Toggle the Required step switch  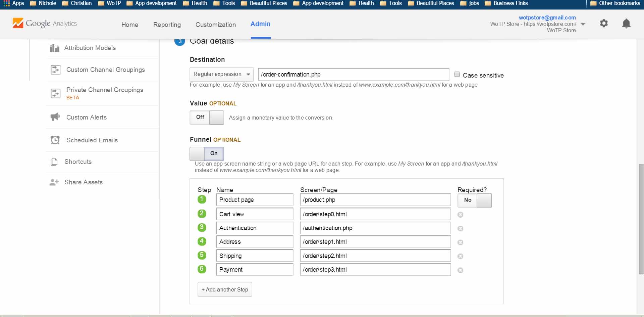coord(475,200)
